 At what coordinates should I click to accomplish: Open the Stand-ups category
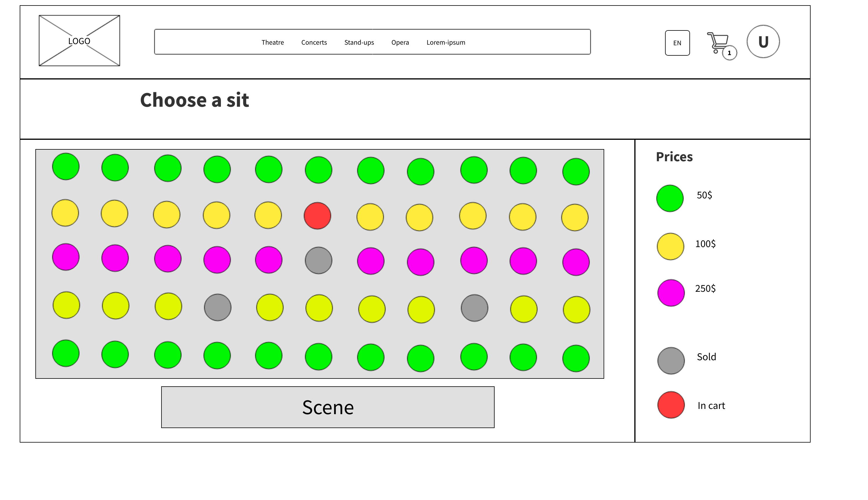359,42
